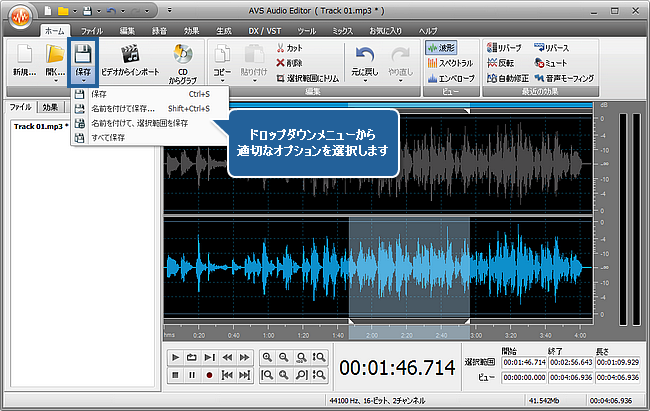Click the Cut (カット) scissors icon
650x411 pixels.
[x=281, y=48]
